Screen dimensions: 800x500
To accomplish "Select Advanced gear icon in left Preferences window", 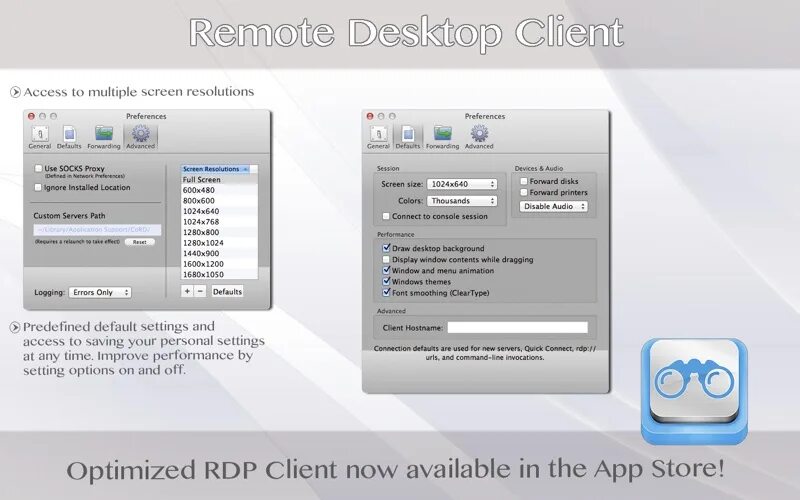I will (x=140, y=137).
